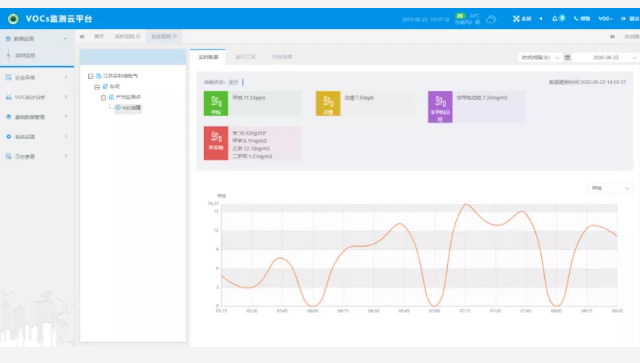
Task: Select the 实时数据 content tab
Action: pos(208,57)
